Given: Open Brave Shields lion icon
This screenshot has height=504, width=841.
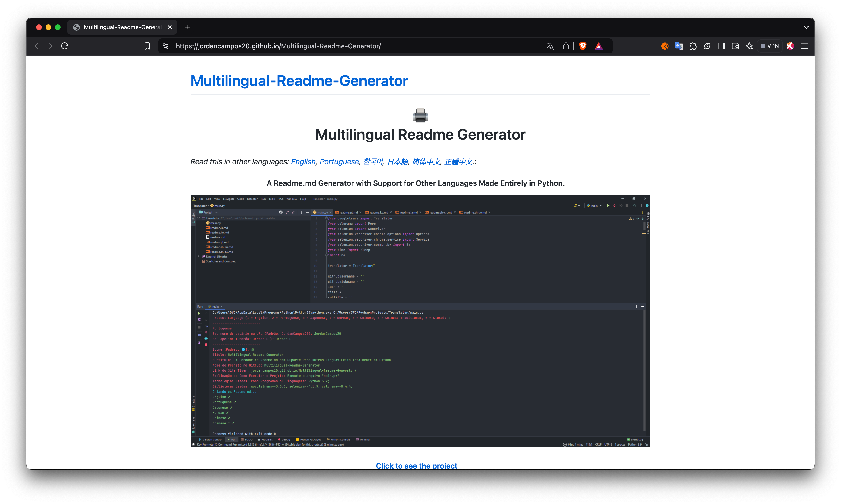Looking at the screenshot, I should (x=583, y=46).
